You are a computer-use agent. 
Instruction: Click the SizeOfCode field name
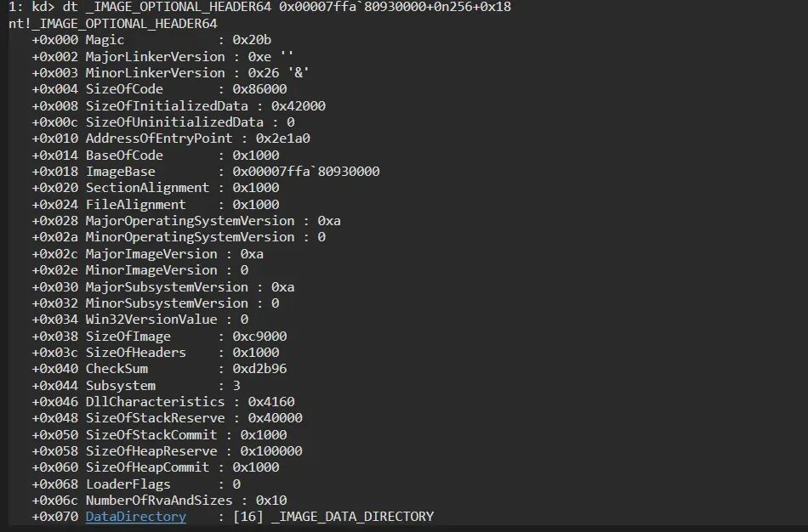[124, 89]
